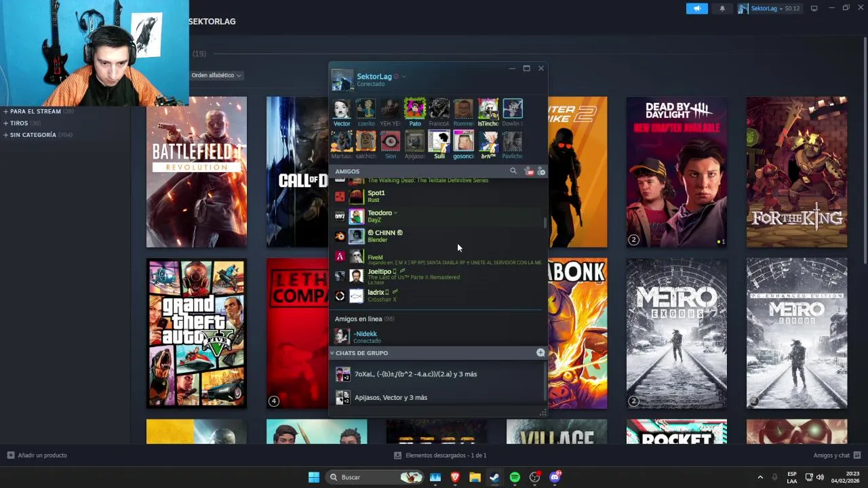
Task: Click the SEKTORLAG library header
Action: coord(212,22)
